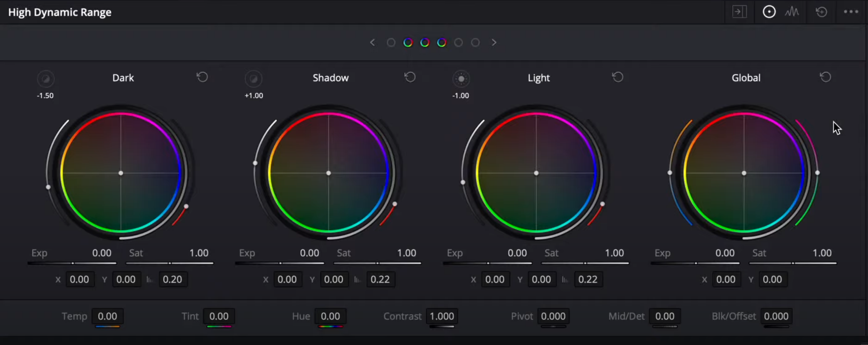Click the Dark wheel X value field

[x=79, y=279]
